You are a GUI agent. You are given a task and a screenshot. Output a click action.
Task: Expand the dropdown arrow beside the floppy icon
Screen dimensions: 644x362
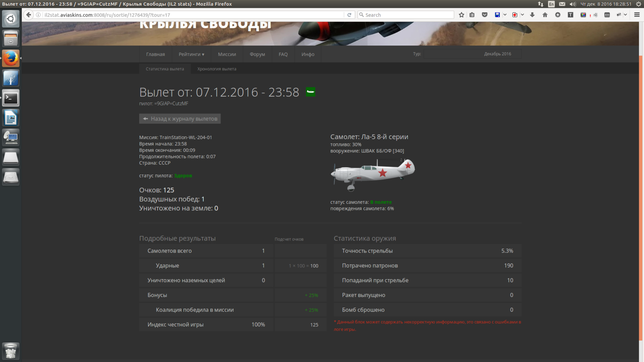505,15
